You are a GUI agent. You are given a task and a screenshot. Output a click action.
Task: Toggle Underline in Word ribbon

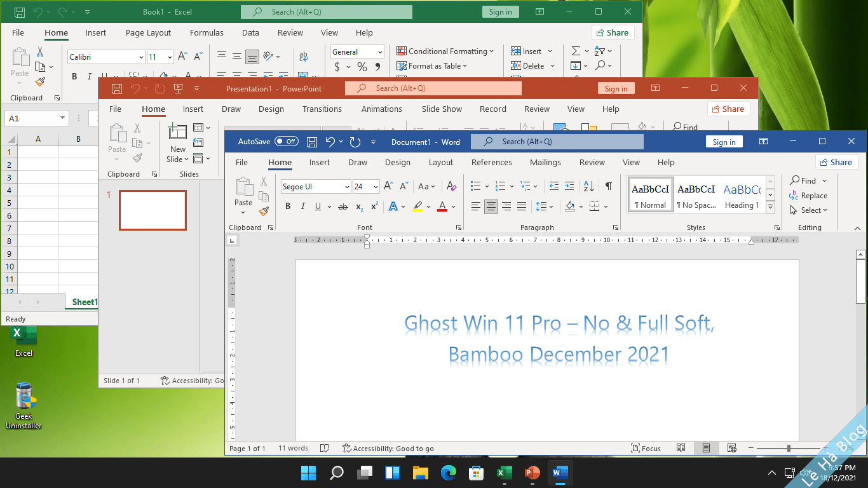318,207
